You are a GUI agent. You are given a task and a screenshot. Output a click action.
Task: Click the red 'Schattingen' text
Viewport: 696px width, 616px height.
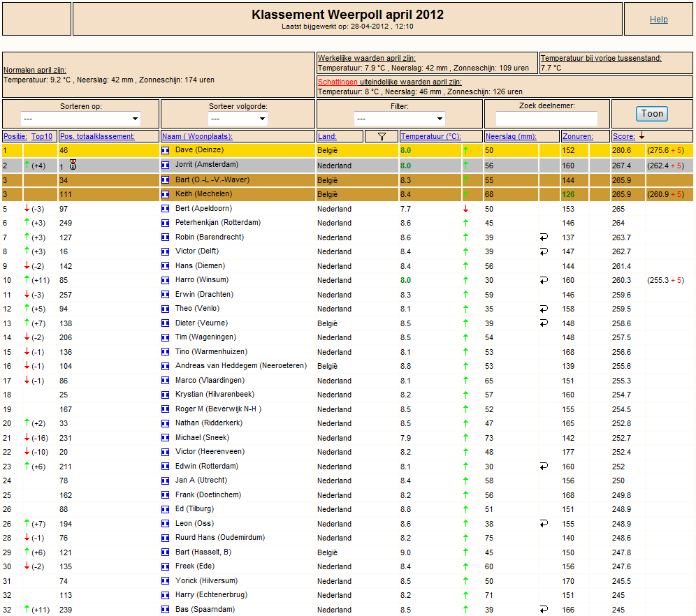coord(338,82)
